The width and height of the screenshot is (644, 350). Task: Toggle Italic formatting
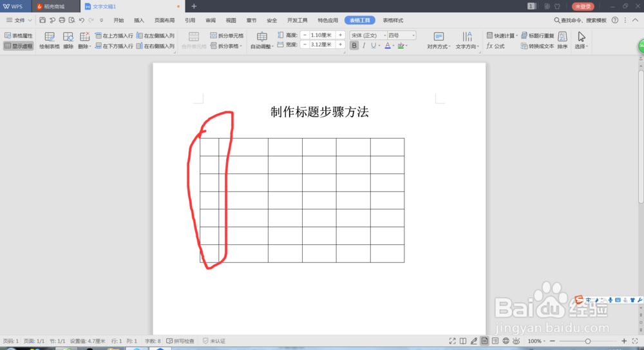(x=364, y=46)
